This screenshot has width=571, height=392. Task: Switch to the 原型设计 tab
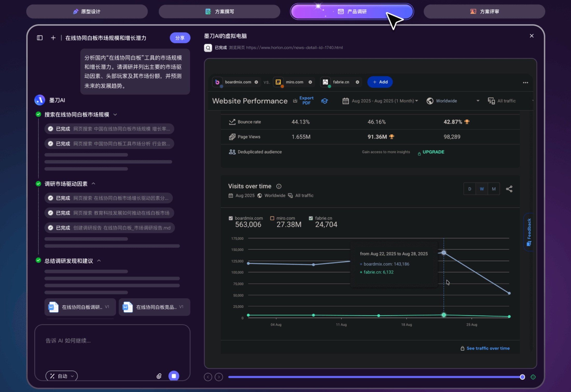(87, 11)
